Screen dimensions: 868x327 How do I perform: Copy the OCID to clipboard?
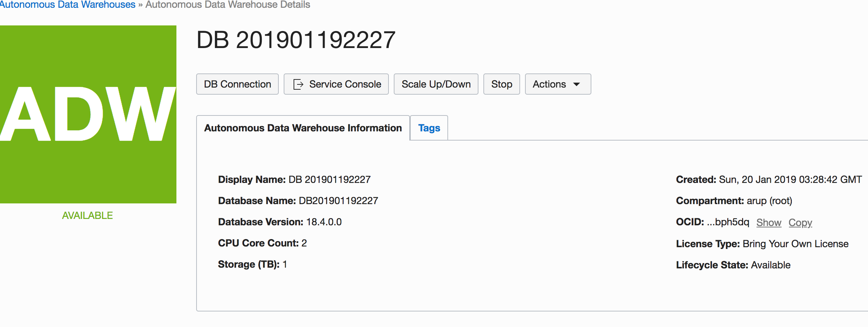click(800, 222)
